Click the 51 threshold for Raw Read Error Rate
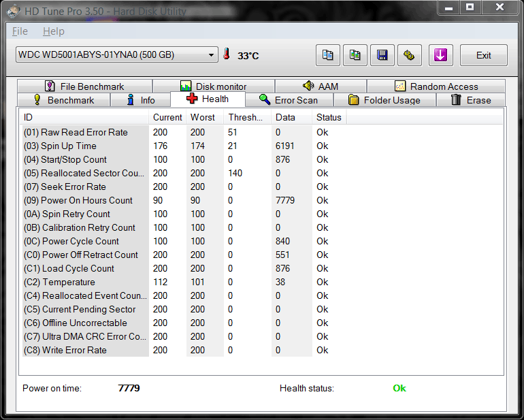The image size is (524, 420). (x=232, y=133)
